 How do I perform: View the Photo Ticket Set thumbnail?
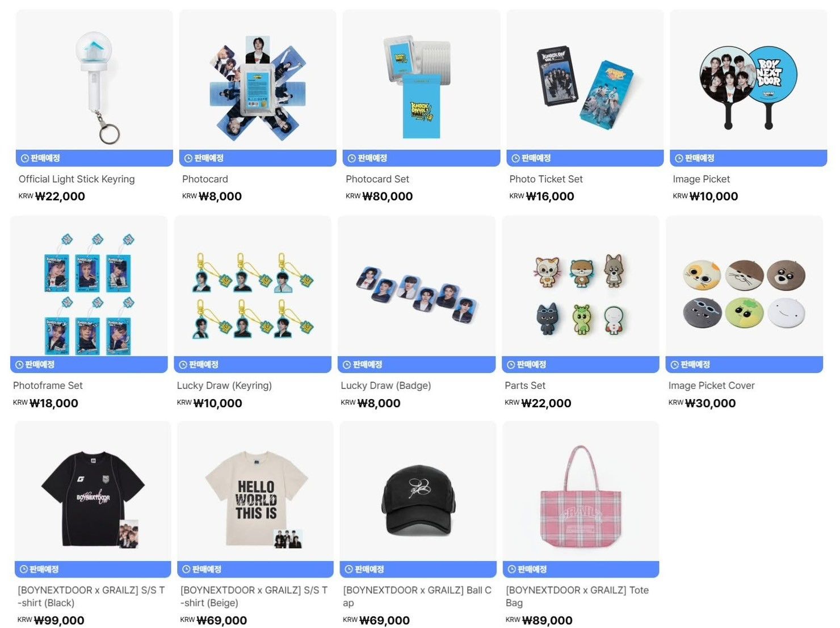585,80
